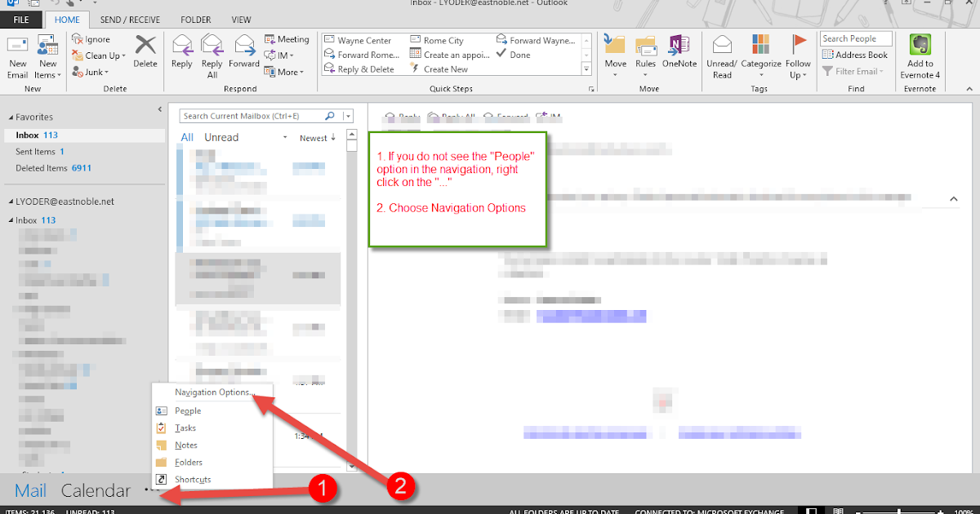This screenshot has height=514, width=980.
Task: Run the Reply & Delete quick step
Action: [362, 69]
